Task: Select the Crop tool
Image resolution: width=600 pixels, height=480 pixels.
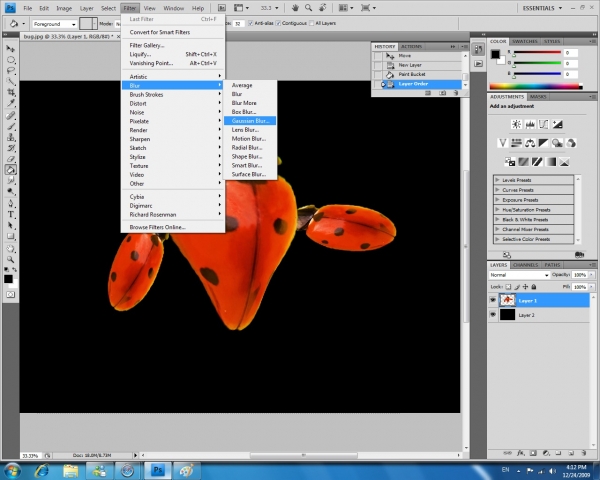Action: [x=11, y=92]
